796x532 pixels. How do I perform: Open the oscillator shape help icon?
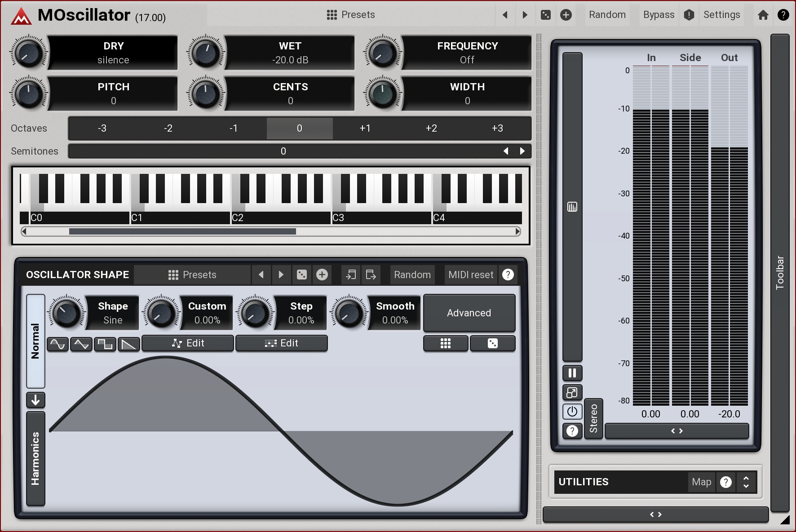(508, 275)
